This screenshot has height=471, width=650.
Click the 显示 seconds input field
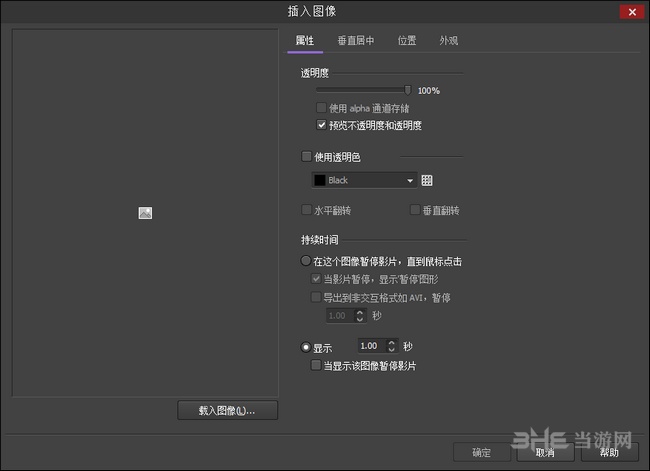372,346
